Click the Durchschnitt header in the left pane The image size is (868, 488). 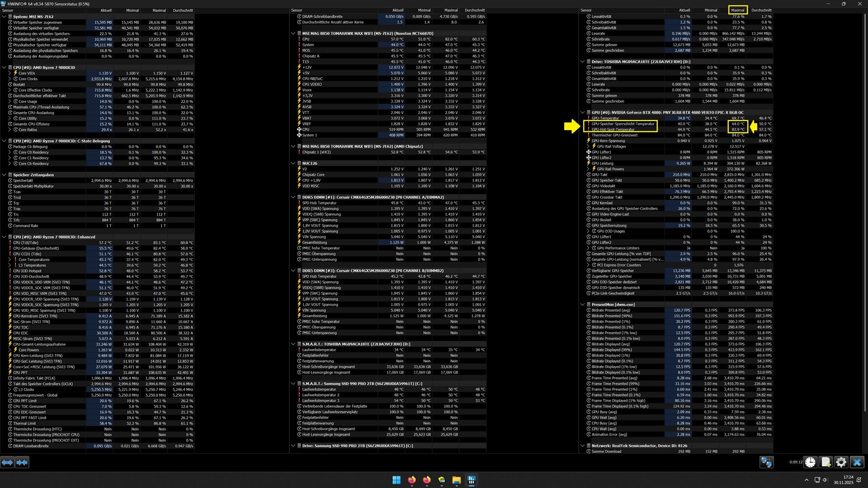point(183,10)
